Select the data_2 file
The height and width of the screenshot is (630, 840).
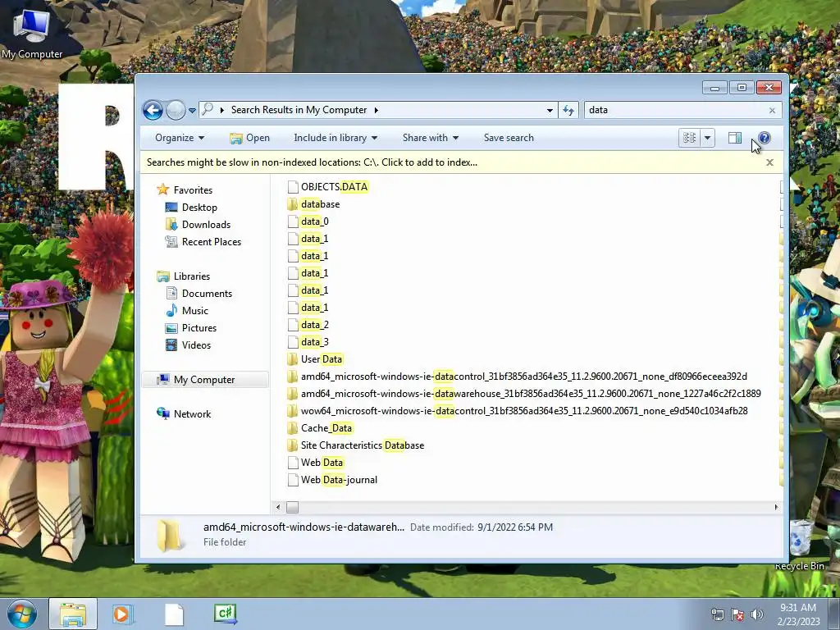tap(308, 325)
